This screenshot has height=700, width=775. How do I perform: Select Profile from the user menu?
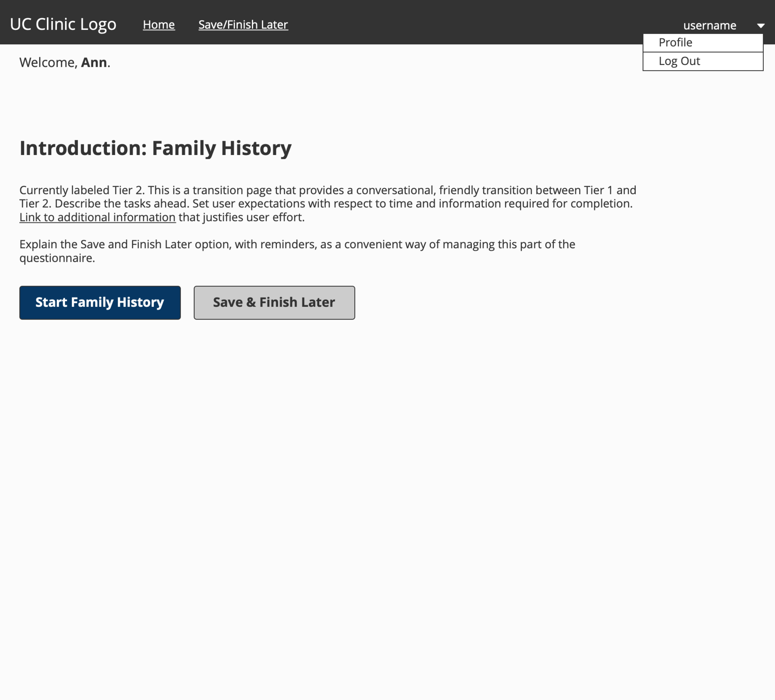pos(703,43)
